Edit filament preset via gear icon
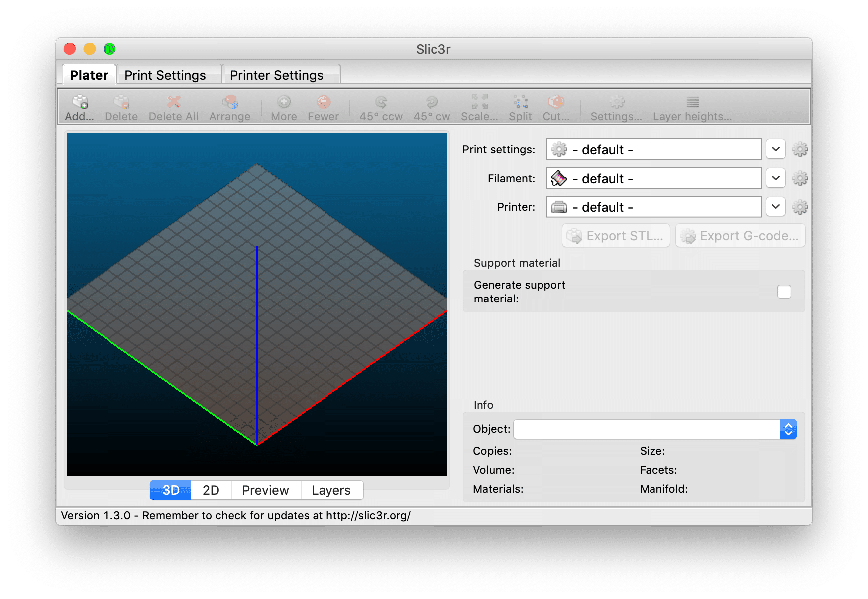 tap(800, 178)
